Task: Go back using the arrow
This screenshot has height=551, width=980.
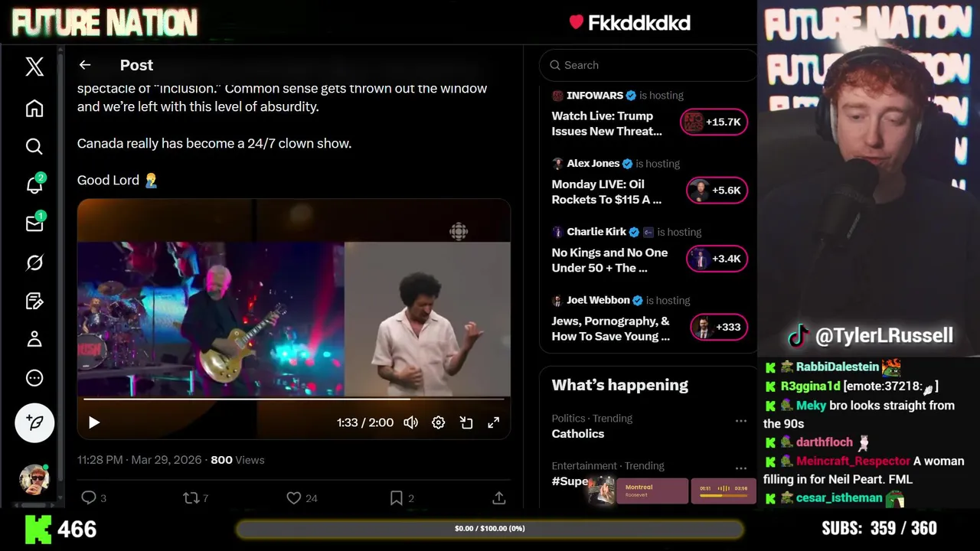Action: [85, 65]
